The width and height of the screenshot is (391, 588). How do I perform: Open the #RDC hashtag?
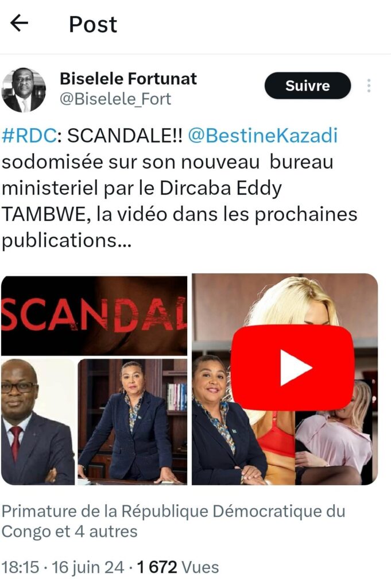click(x=29, y=136)
